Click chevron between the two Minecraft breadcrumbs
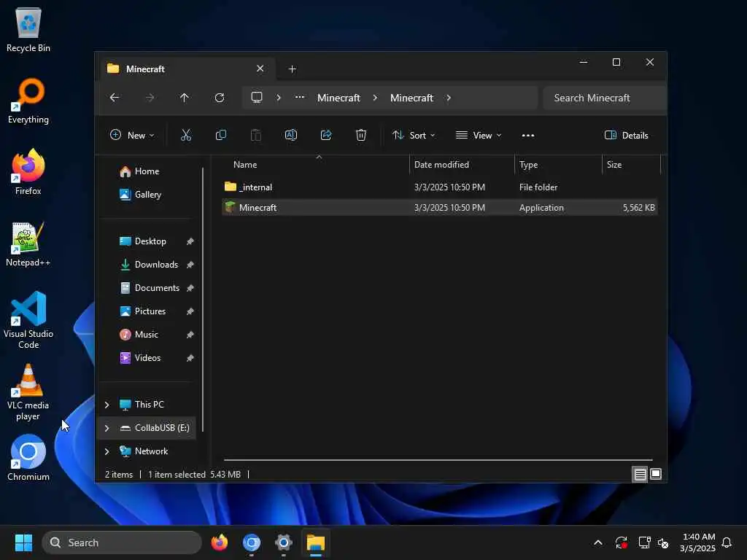The height and width of the screenshot is (560, 747). point(376,98)
